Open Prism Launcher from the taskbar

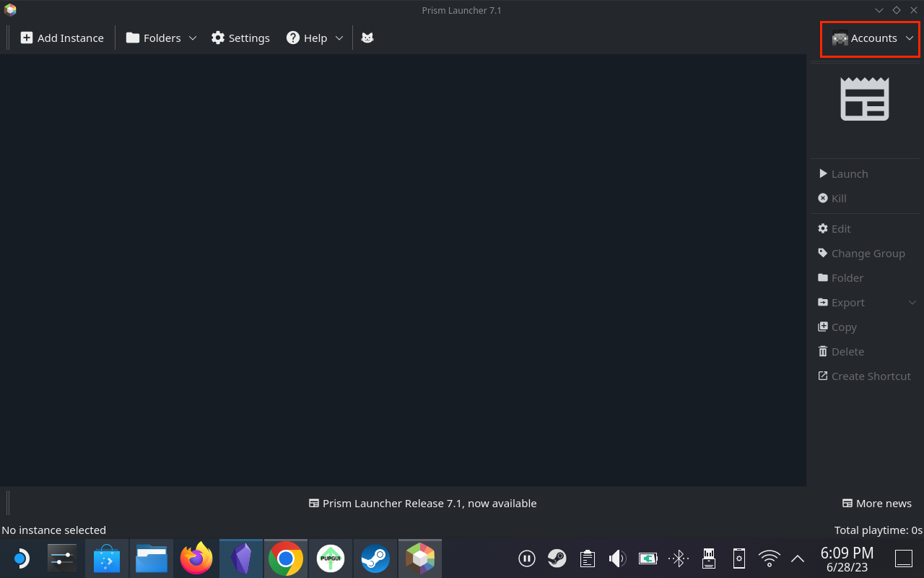[x=420, y=558]
